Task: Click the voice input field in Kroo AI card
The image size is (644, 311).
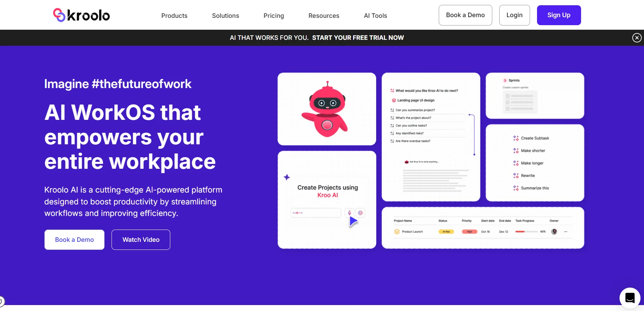Action: click(x=316, y=213)
